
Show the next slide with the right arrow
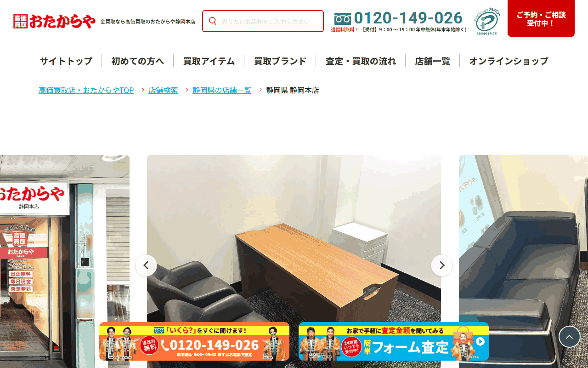coord(442,265)
